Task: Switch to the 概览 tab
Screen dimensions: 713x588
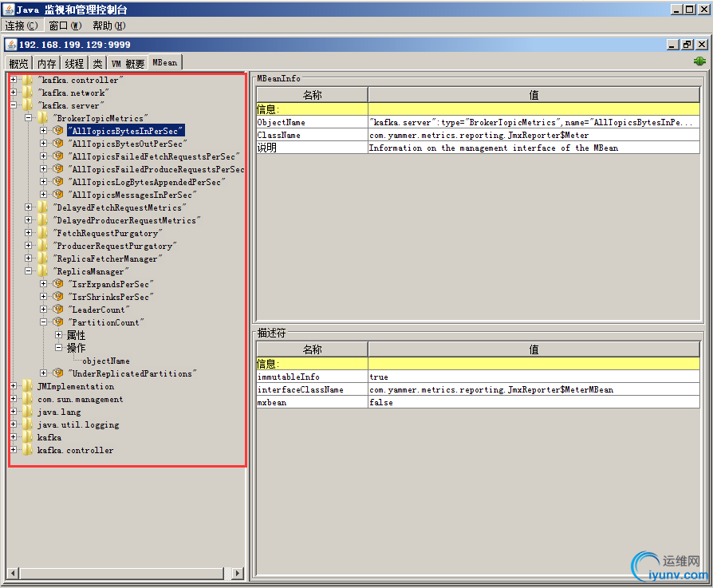Action: [x=18, y=63]
